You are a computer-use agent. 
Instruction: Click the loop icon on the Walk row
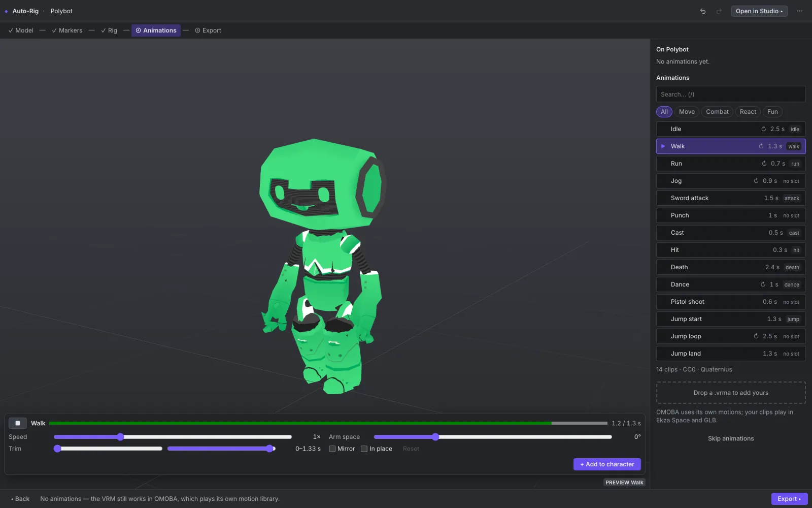761,146
